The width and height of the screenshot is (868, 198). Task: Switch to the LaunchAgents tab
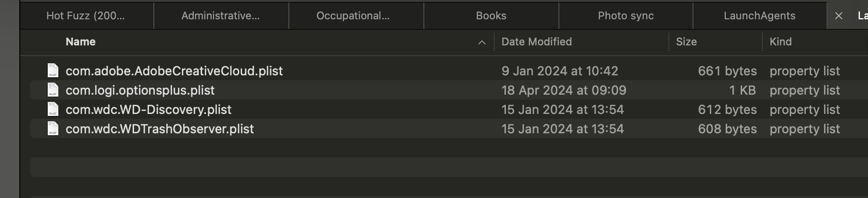pos(759,16)
